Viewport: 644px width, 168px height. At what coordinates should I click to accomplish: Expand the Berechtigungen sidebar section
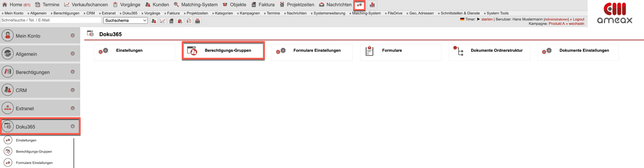click(x=72, y=72)
